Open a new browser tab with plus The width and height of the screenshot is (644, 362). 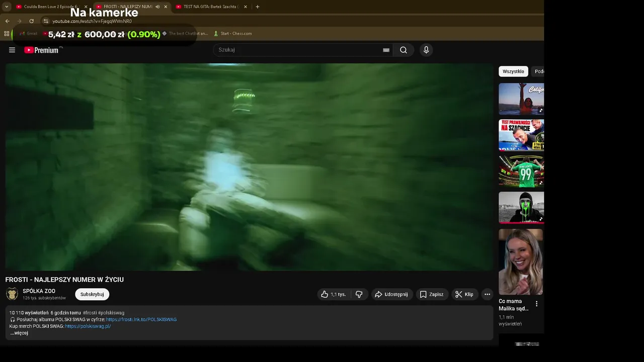258,7
